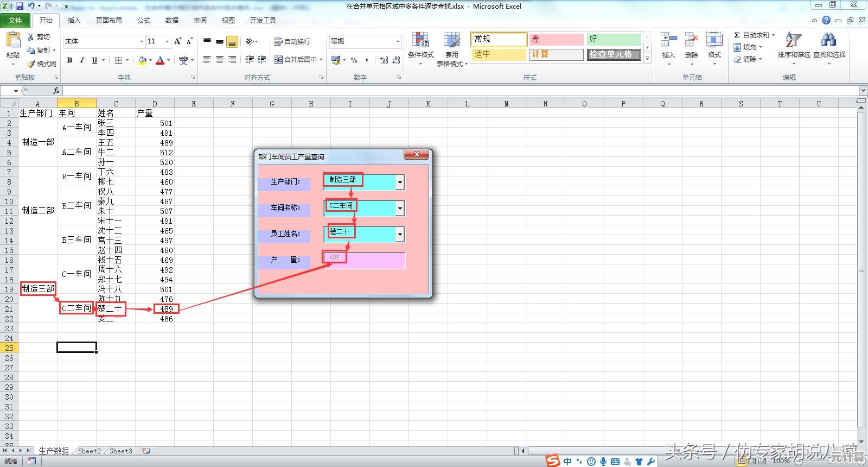Click the Merge and Center (合并后居中) icon
Screen dimensions: 868x467
(278, 60)
